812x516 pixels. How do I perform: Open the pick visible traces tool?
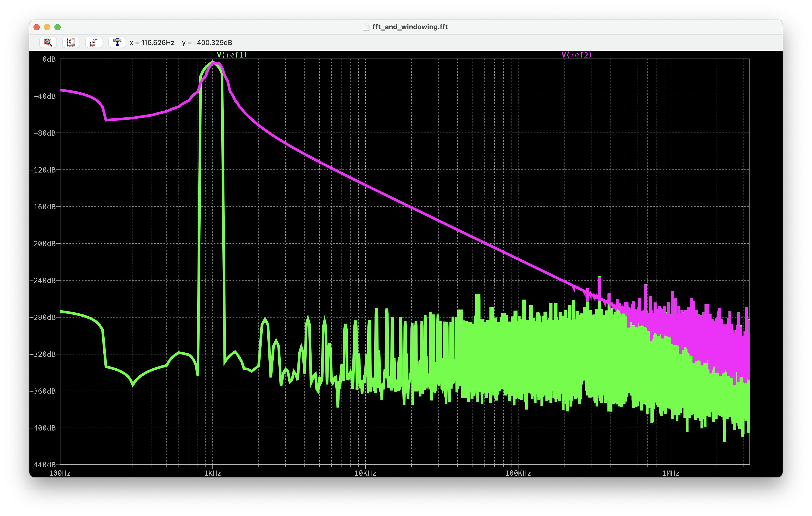point(94,42)
